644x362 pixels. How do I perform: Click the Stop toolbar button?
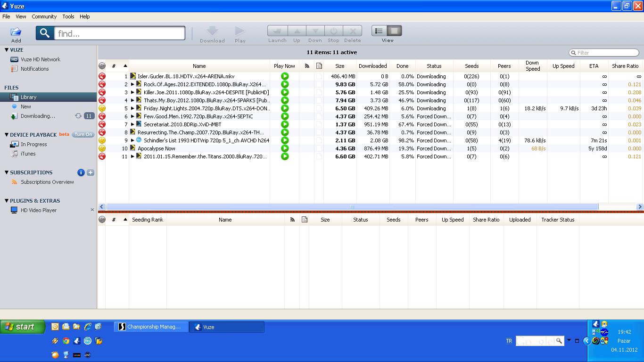coord(334,31)
